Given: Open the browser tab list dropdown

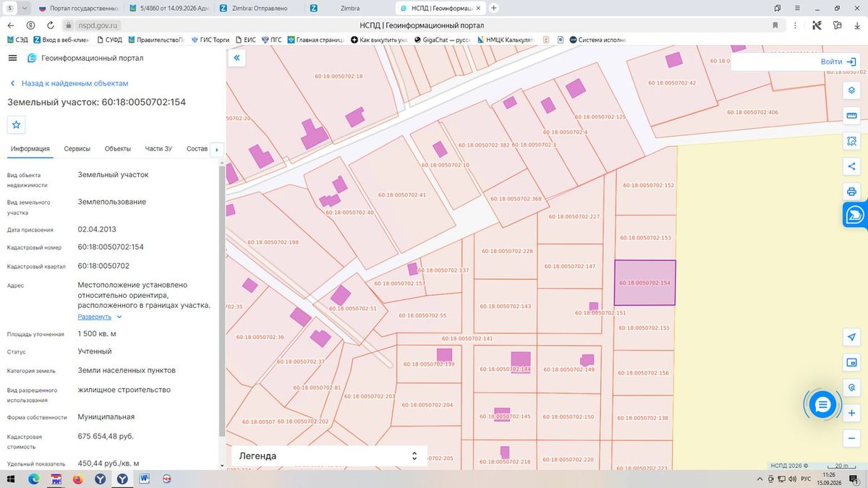Looking at the screenshot, I should [x=25, y=8].
